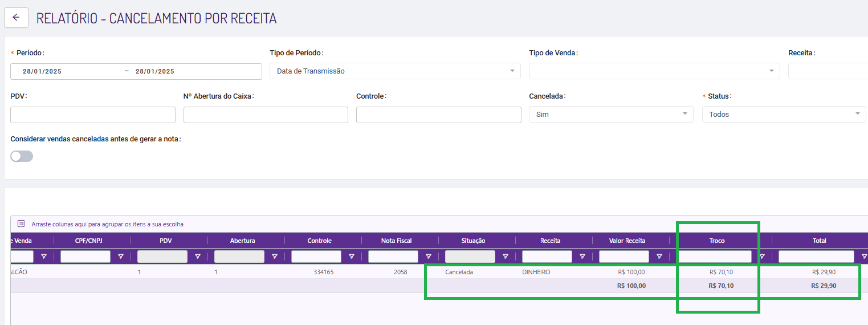Focus the Controle filter input at top
Image resolution: width=868 pixels, height=325 pixels.
pos(438,115)
